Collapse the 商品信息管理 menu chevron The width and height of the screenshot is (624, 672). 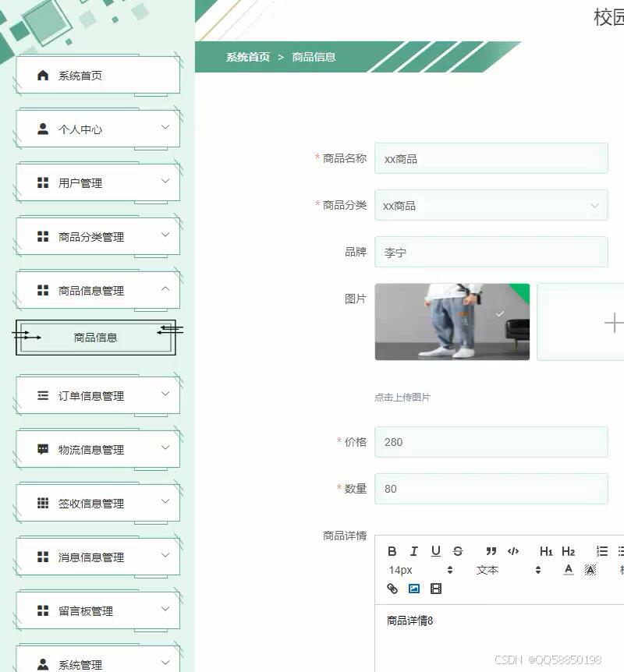165,288
